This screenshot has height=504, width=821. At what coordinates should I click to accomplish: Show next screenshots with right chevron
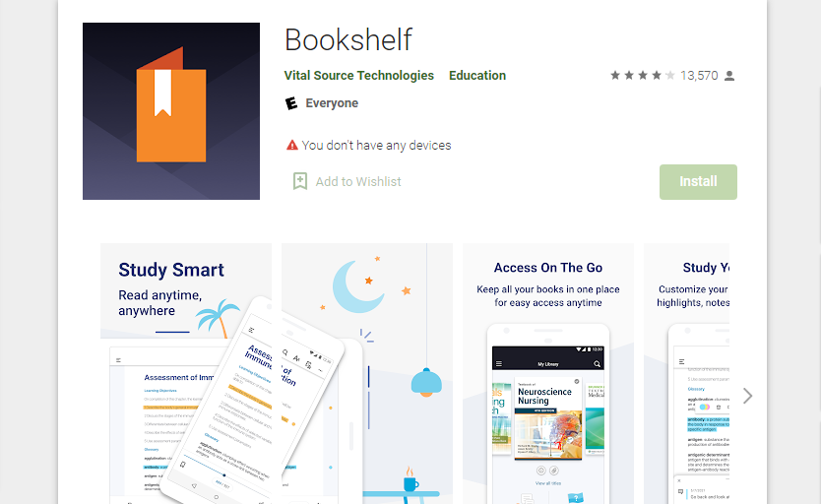(748, 396)
